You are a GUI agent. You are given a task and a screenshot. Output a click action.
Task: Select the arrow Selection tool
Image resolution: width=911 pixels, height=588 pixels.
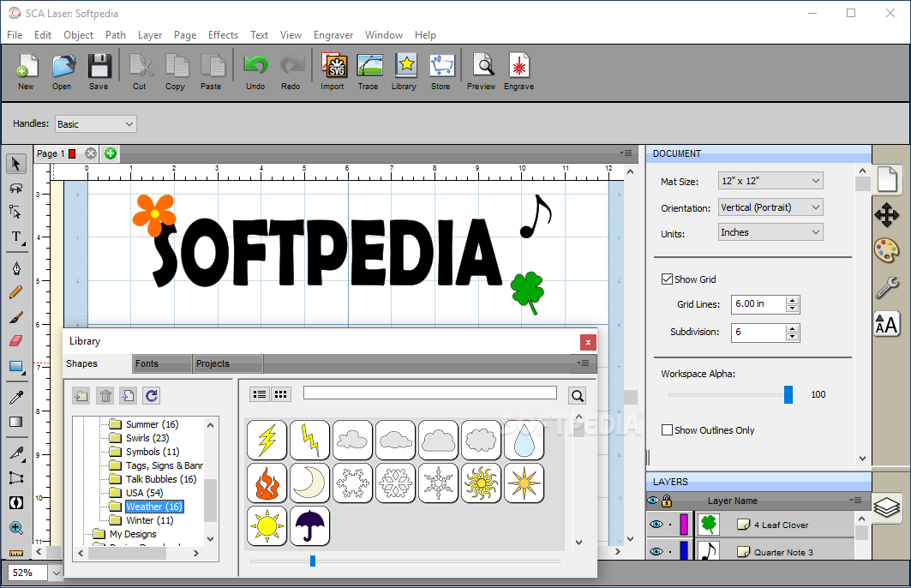15,164
